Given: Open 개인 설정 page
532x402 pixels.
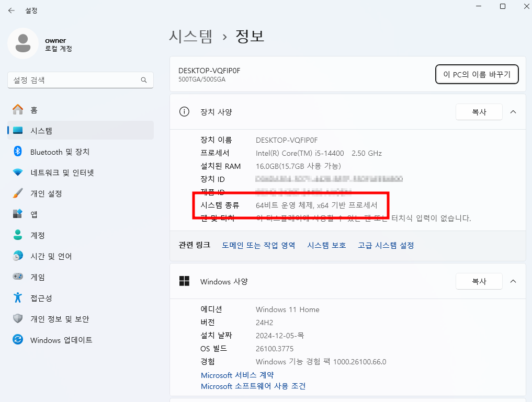Looking at the screenshot, I should 81,193.
